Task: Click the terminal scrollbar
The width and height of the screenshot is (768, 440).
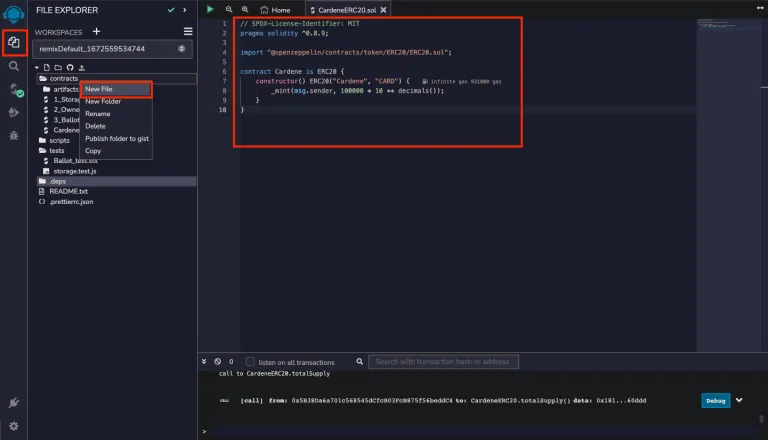Action: pyautogui.click(x=762, y=419)
